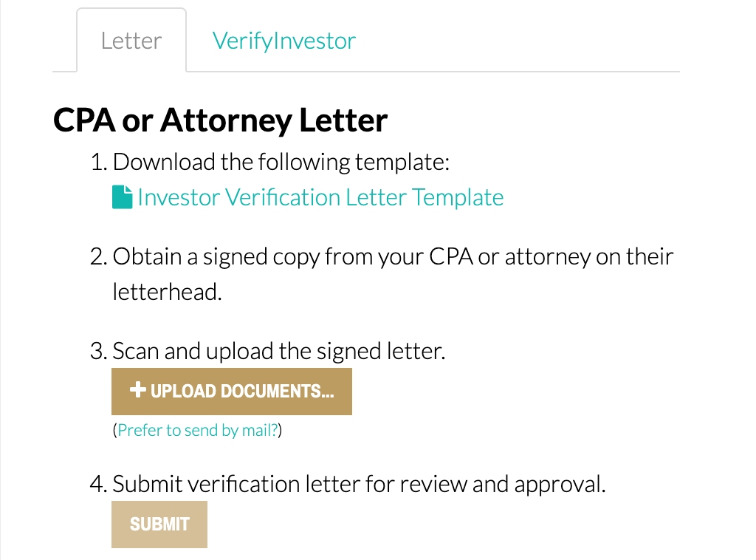Click the word 'letterhead.' in step two

pos(167,292)
